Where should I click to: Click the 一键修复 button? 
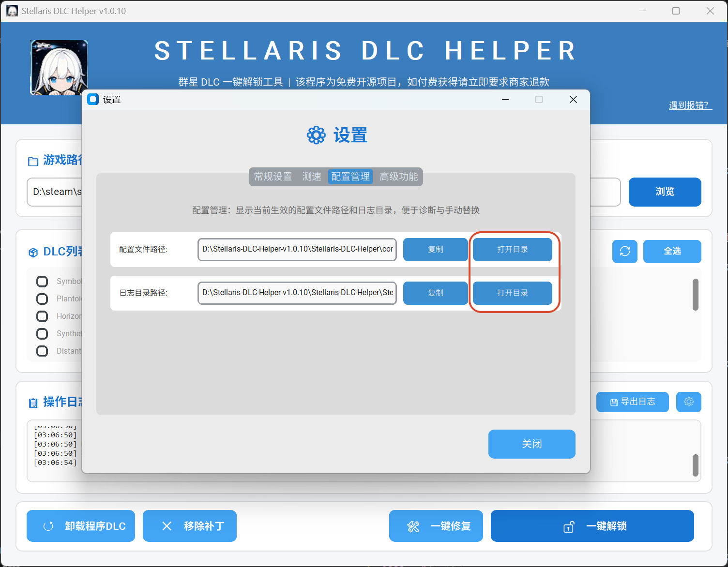click(x=436, y=526)
